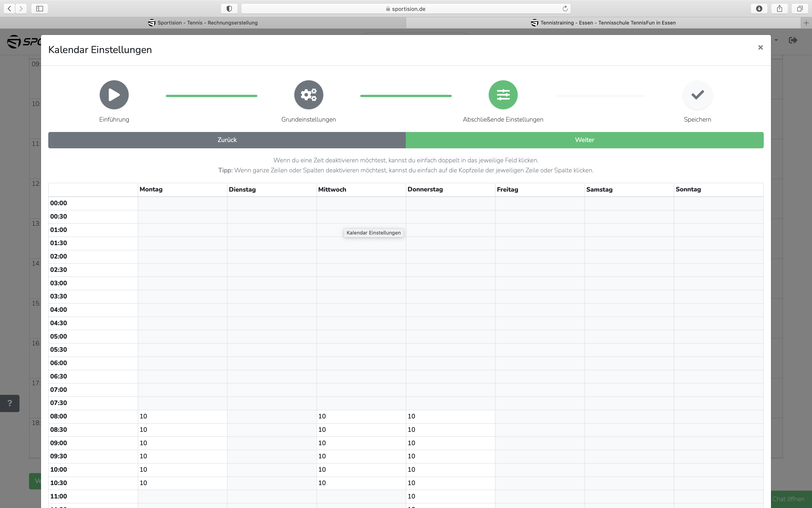This screenshot has width=812, height=508.
Task: Toggle the Safari sidebar
Action: pos(40,9)
